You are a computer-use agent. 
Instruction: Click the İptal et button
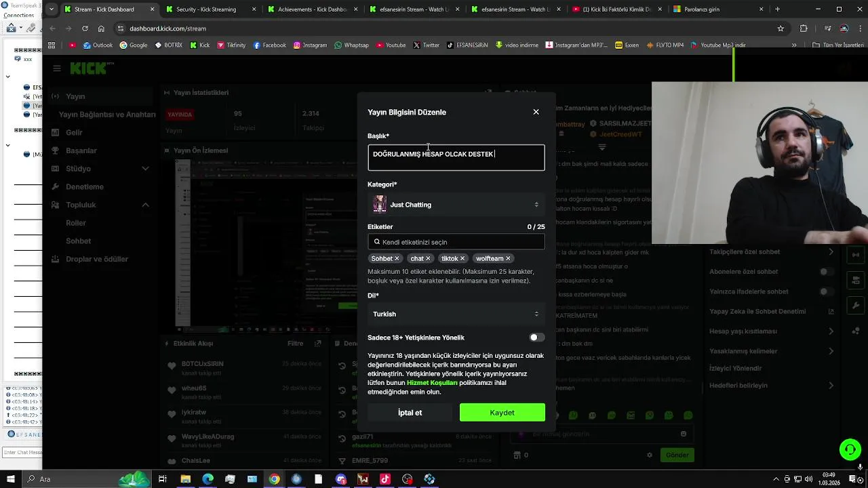pos(410,412)
